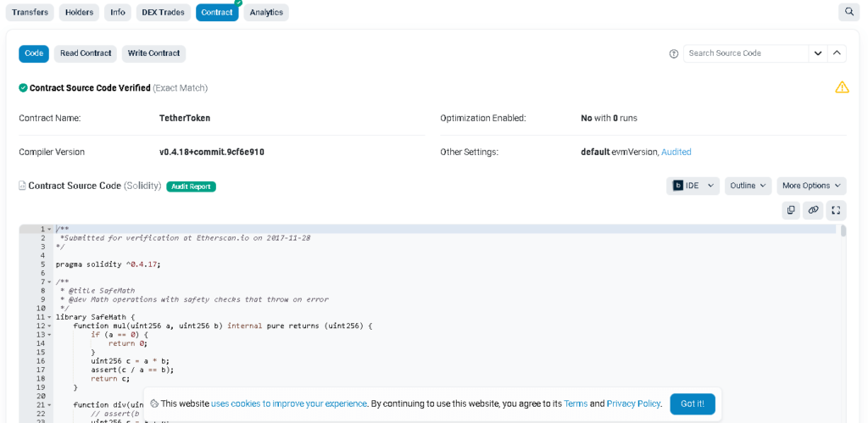Screen dimensions: 868x423
Task: Click the 'pragma solidity ^0.4.17;' code line
Action: 108,264
